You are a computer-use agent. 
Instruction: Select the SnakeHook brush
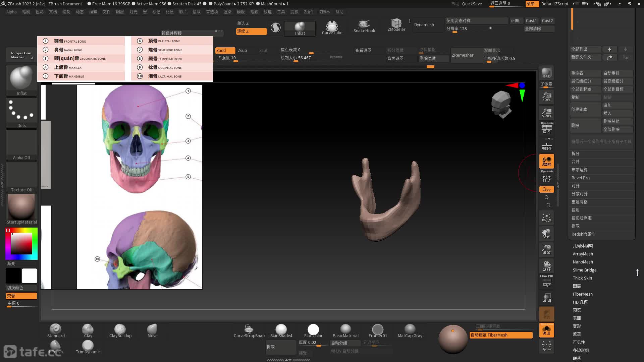(x=364, y=27)
